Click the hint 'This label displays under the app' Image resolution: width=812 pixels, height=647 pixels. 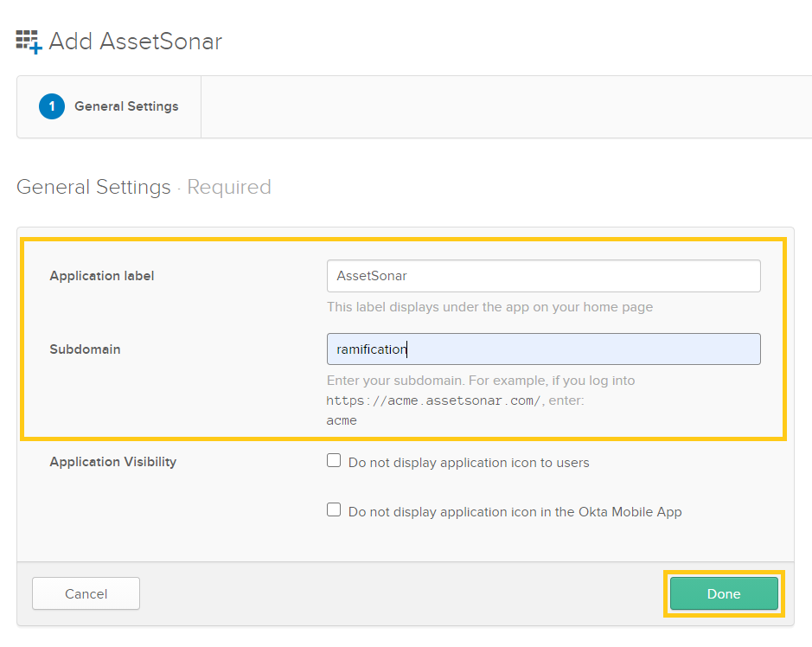click(x=490, y=307)
